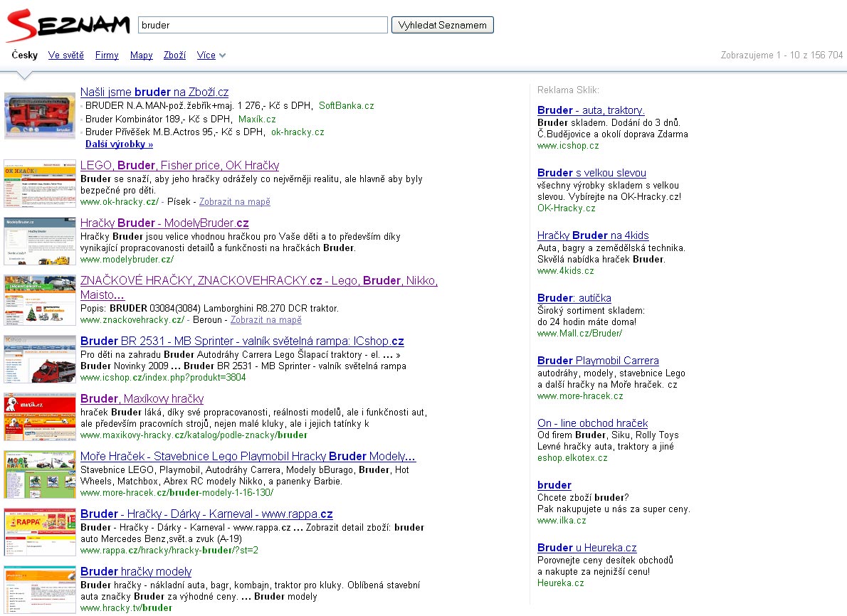Open the 'Zboží' tab

pyautogui.click(x=174, y=55)
